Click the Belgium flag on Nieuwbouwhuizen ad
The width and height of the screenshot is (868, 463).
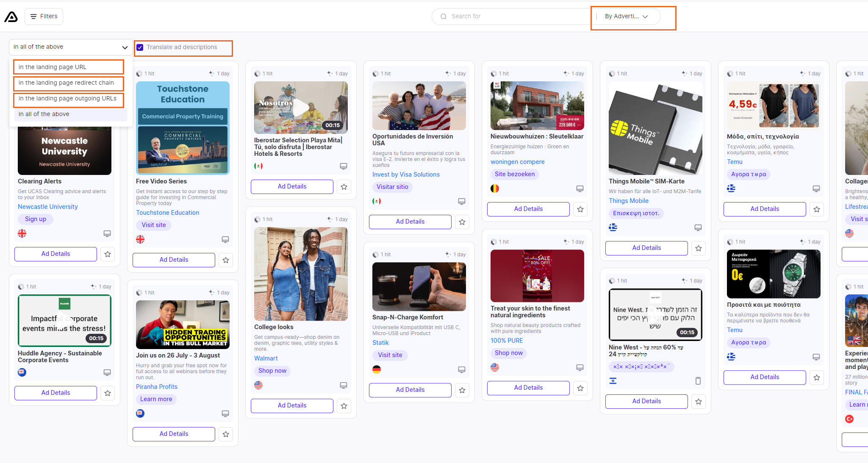point(495,189)
